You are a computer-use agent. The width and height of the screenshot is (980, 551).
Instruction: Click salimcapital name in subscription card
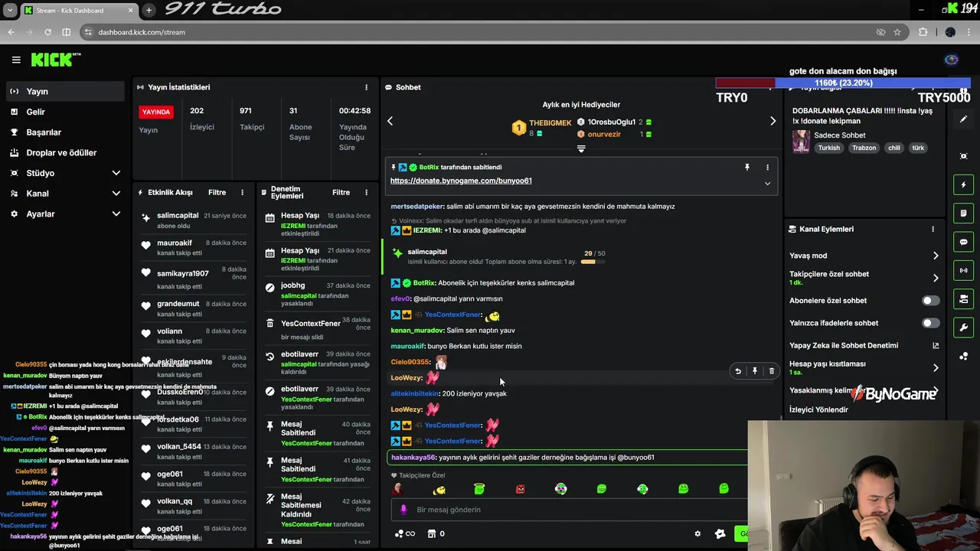(x=427, y=252)
